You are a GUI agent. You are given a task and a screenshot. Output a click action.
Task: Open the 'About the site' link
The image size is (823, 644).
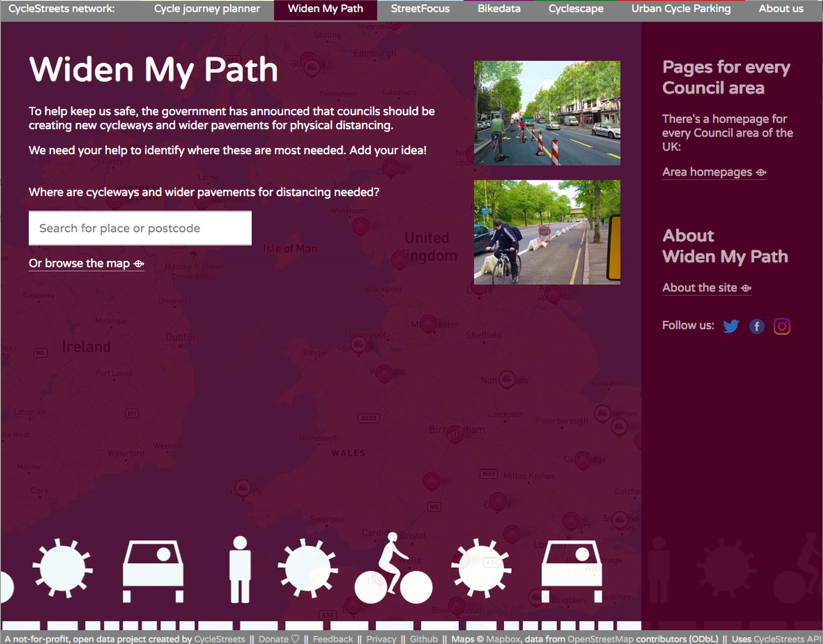click(x=707, y=288)
